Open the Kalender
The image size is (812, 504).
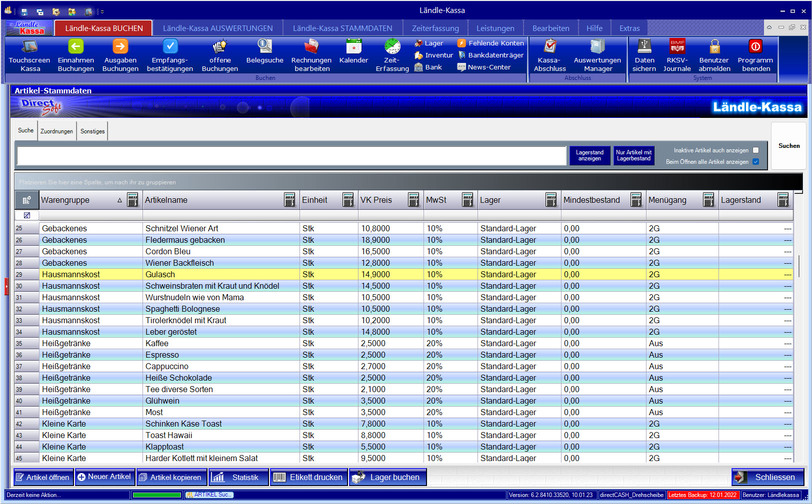[353, 52]
